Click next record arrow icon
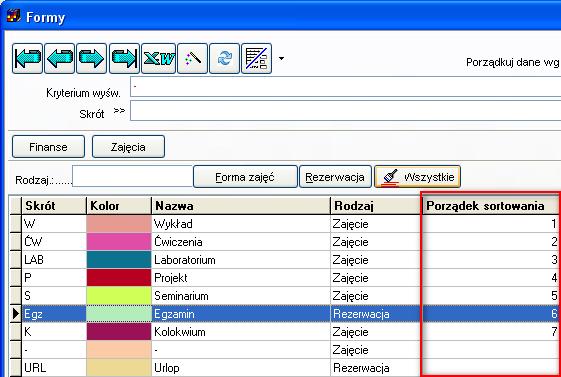Viewport: 561px width, 377px height. [92, 58]
